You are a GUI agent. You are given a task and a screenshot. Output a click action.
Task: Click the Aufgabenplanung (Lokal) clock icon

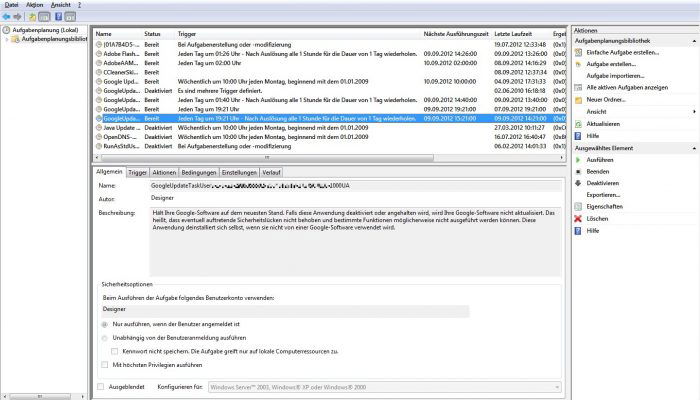point(6,30)
